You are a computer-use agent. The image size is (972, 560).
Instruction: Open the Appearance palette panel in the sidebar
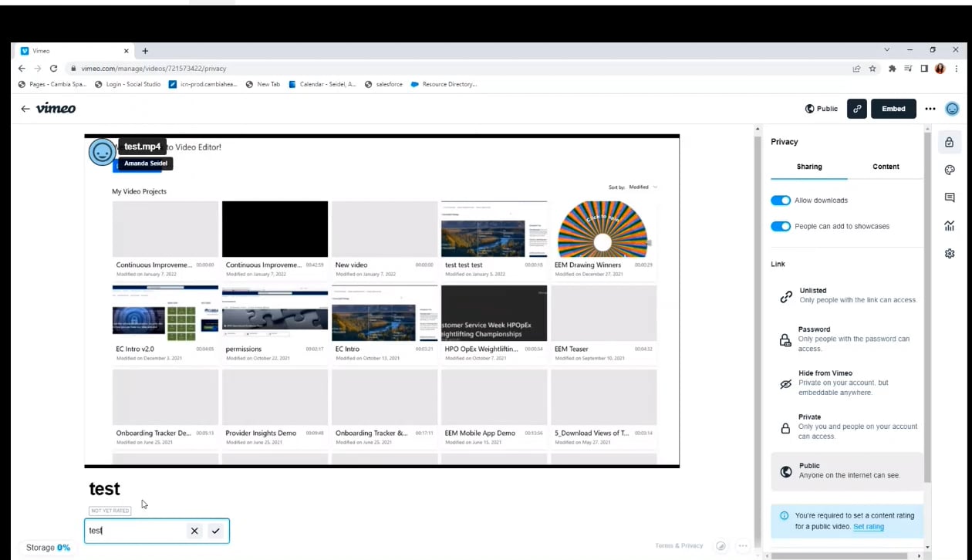(x=950, y=170)
